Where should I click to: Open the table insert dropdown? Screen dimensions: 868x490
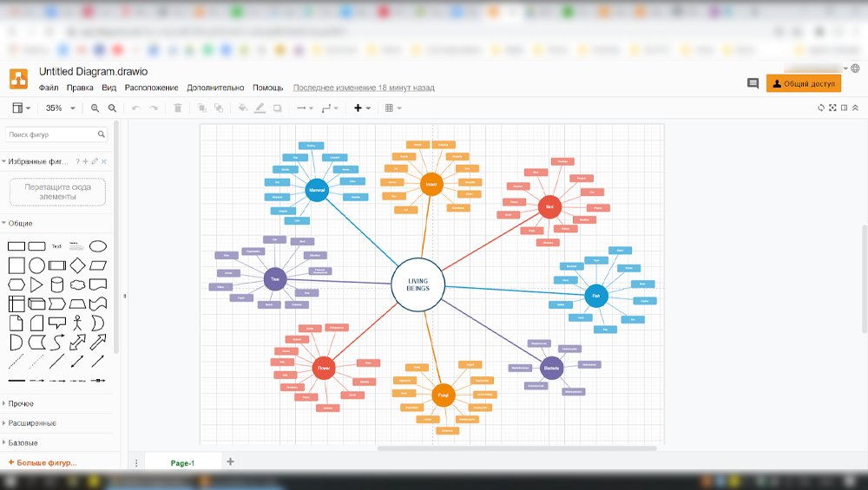(x=392, y=108)
